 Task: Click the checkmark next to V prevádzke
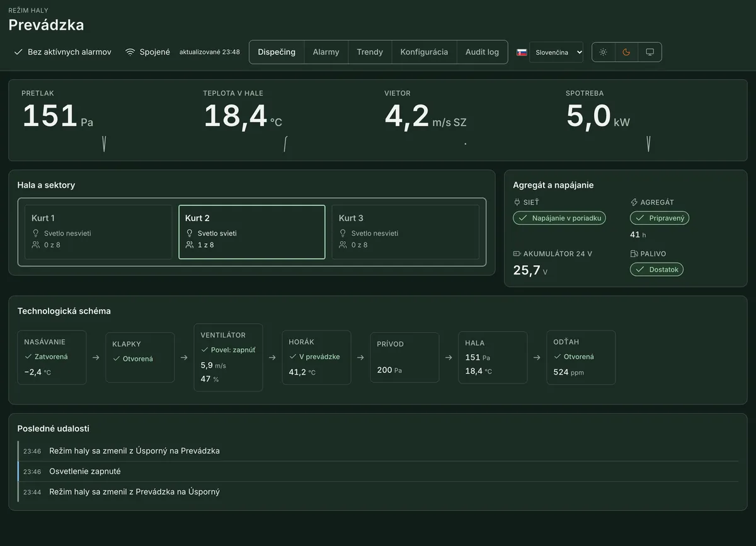point(292,356)
